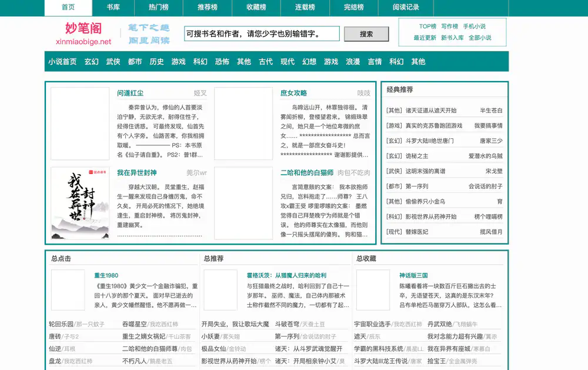Open the 问道红尘 cover placeholder
Image resolution: width=588 pixels, height=370 pixels.
80,124
